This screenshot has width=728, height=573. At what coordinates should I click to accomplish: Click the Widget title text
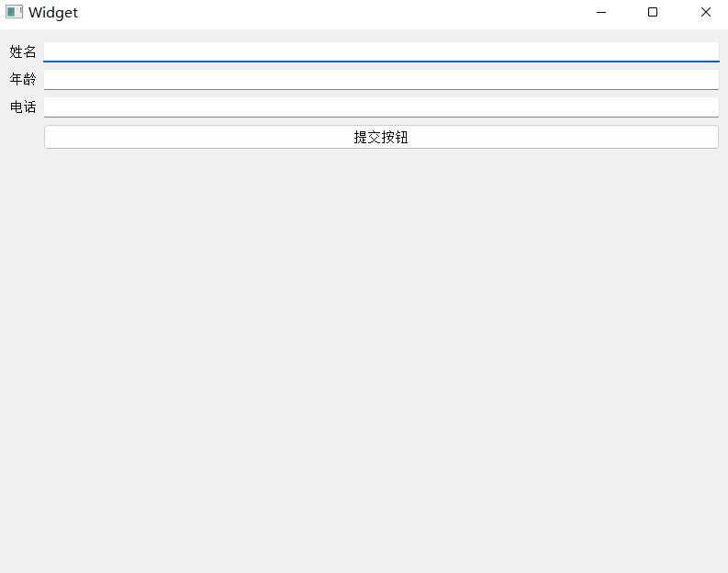point(53,13)
